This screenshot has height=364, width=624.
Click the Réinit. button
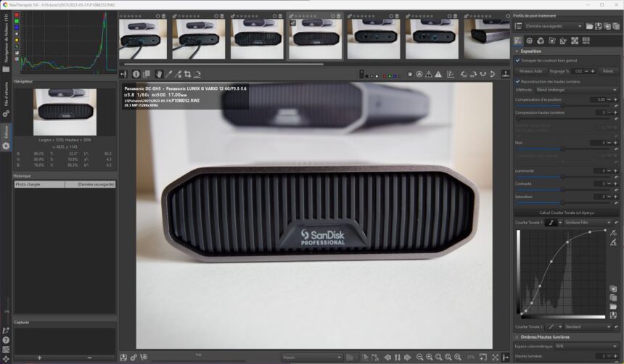608,71
